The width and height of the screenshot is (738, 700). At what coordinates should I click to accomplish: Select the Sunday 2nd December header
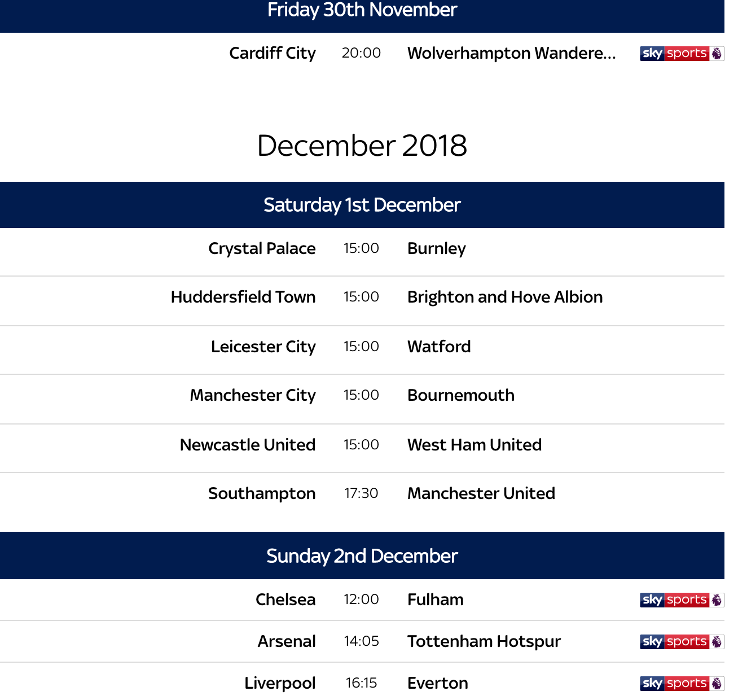362,556
